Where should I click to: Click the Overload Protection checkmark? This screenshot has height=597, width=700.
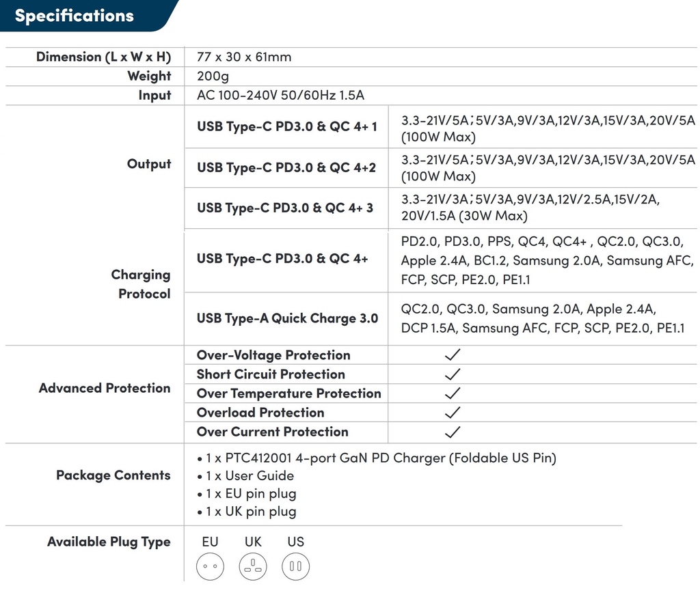[x=453, y=413]
